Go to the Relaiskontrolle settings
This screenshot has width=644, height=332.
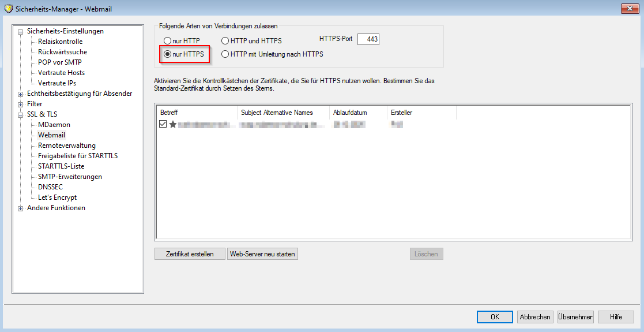60,42
